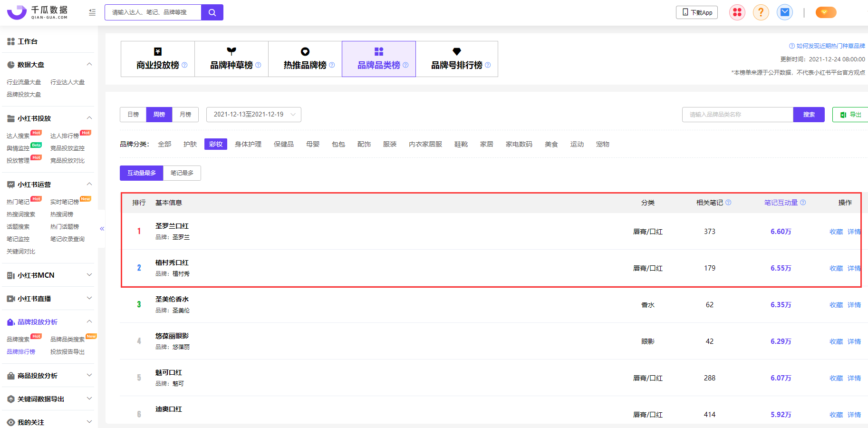
Task: Open 如何发现近期热门种草品牌 help link
Action: coord(827,46)
